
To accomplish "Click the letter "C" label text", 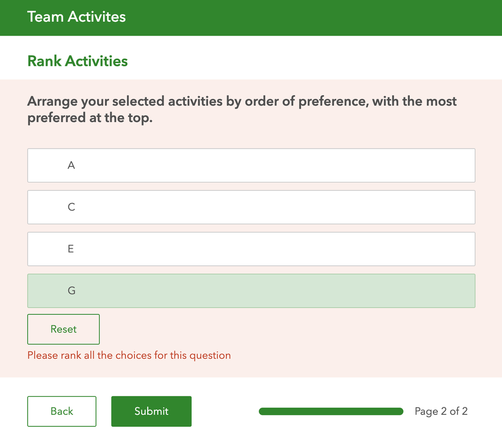I will 71,207.
